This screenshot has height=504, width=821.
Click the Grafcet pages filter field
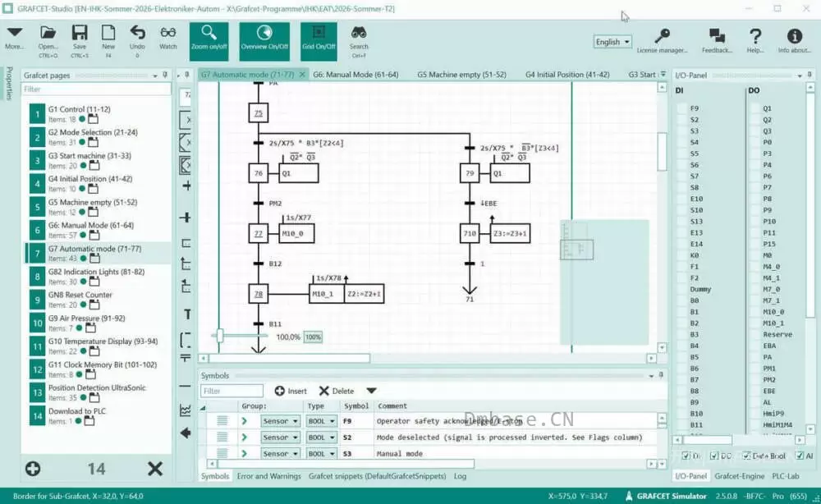pos(96,89)
